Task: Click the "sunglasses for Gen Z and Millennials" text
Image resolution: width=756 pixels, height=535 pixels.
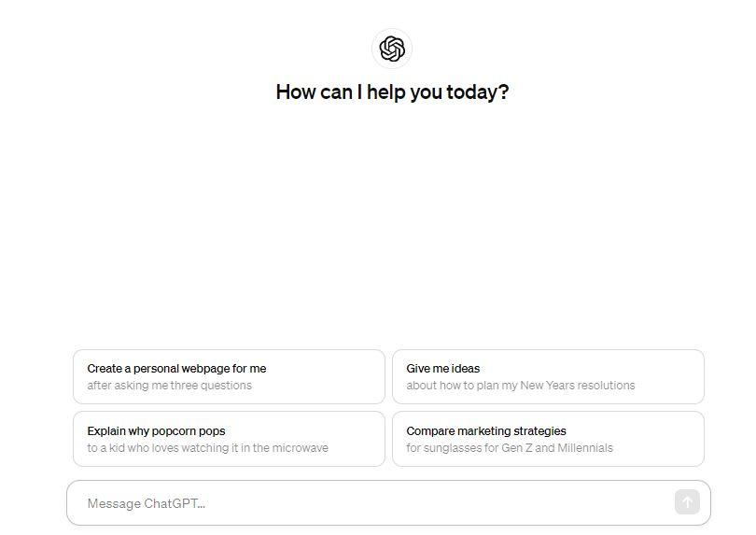Action: pos(510,448)
